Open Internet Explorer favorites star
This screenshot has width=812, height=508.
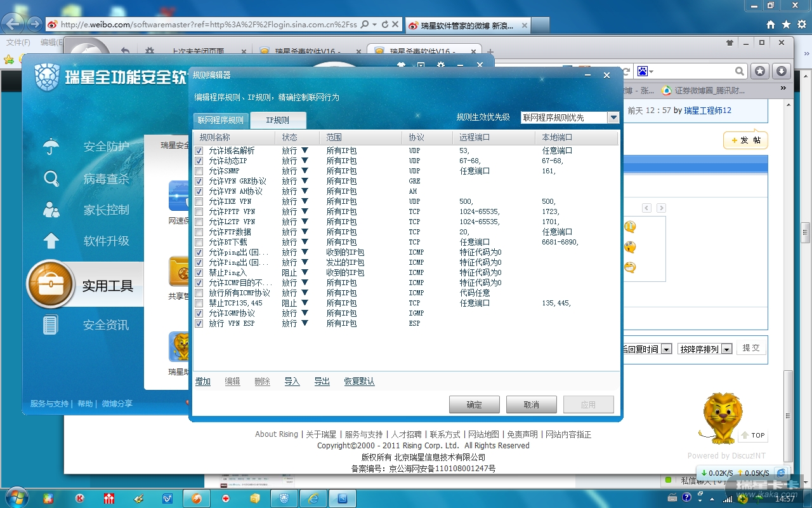[786, 25]
